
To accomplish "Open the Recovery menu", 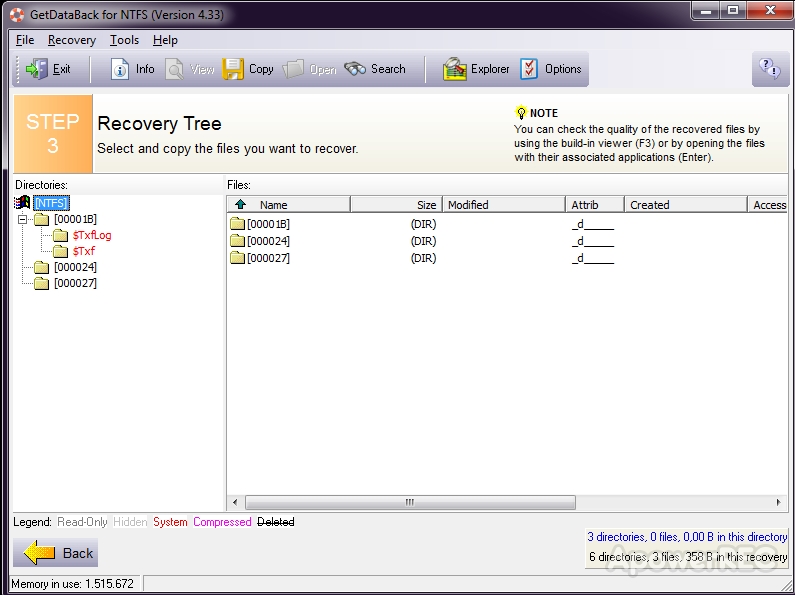I will tap(72, 40).
